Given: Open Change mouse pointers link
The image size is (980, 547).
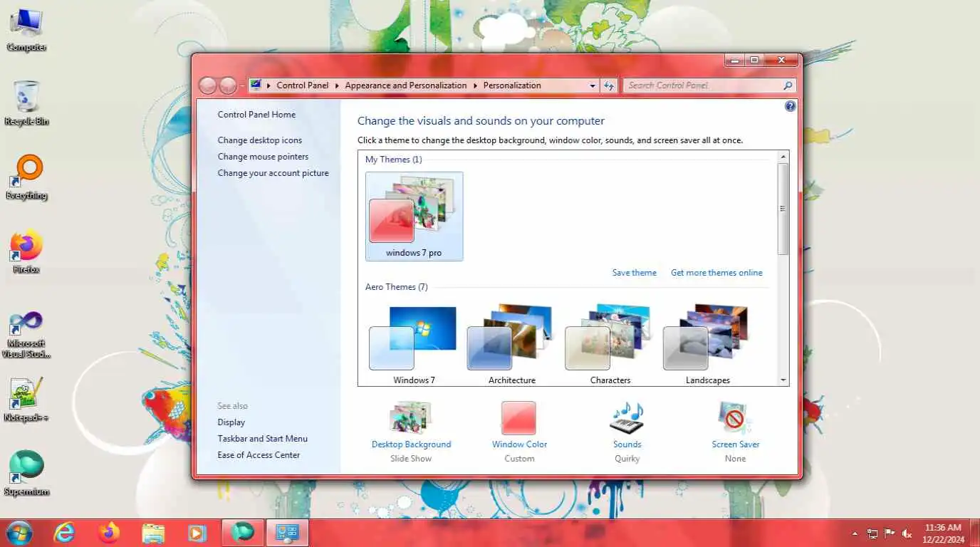Looking at the screenshot, I should (x=263, y=157).
